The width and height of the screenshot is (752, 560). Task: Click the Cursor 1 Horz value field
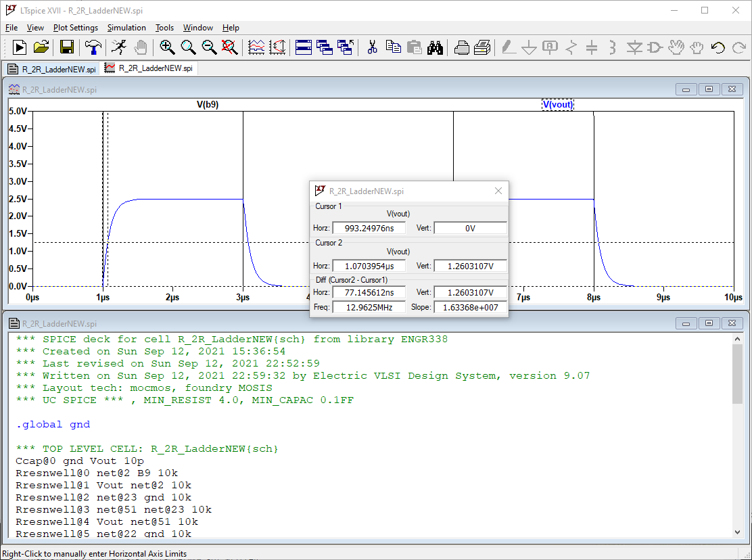(369, 228)
